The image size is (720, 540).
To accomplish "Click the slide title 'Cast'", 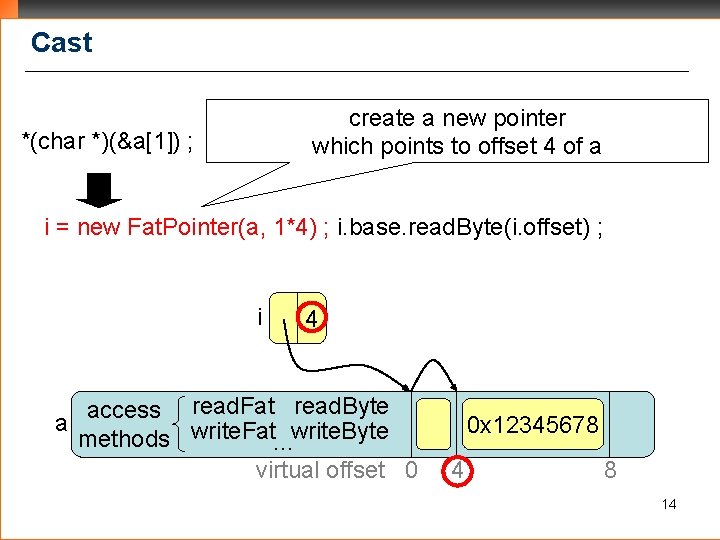I will [62, 43].
